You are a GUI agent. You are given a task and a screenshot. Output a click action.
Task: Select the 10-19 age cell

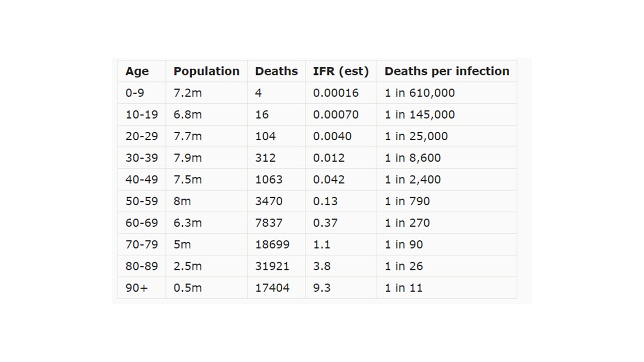[x=141, y=115]
